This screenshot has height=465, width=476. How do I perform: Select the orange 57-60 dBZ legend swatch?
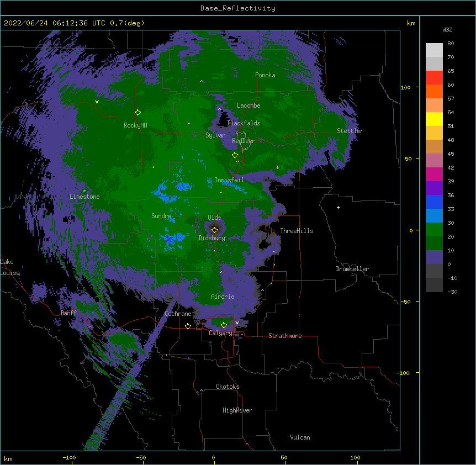[x=434, y=91]
